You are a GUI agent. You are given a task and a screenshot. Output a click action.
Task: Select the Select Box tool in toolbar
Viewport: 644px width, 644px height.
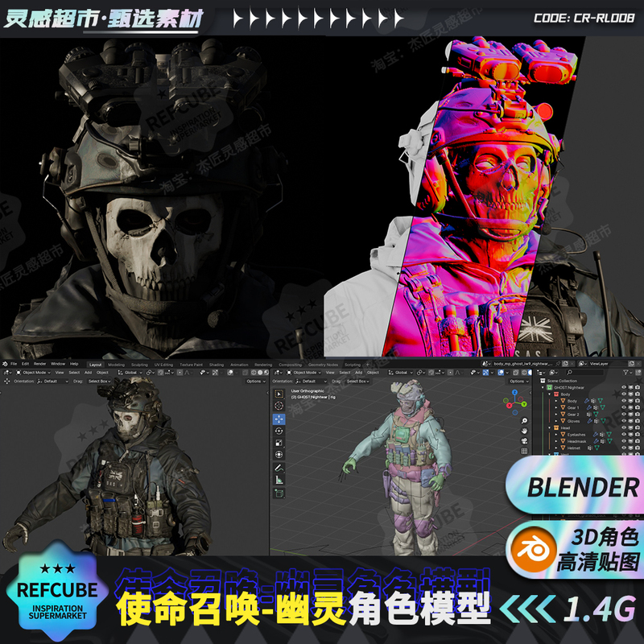(x=279, y=394)
